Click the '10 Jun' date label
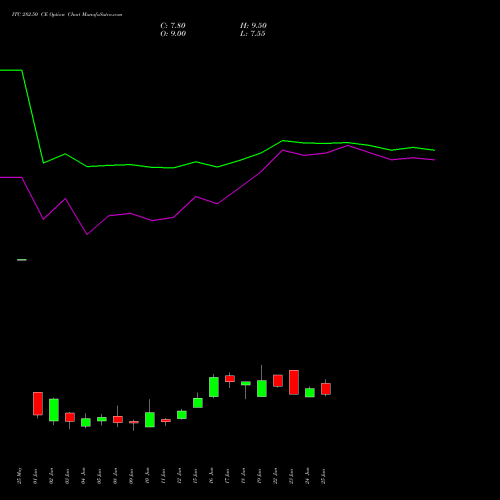Viewport: 500px width, 500px height. click(x=148, y=476)
